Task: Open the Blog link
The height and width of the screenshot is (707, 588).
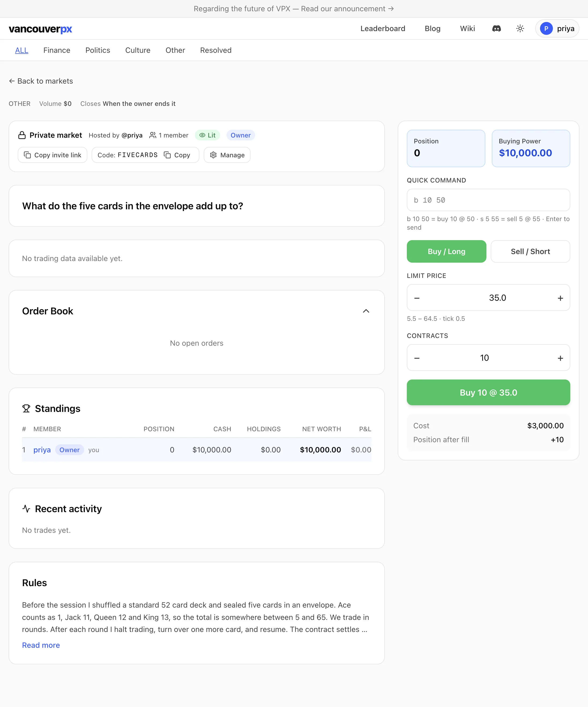Action: [x=433, y=29]
